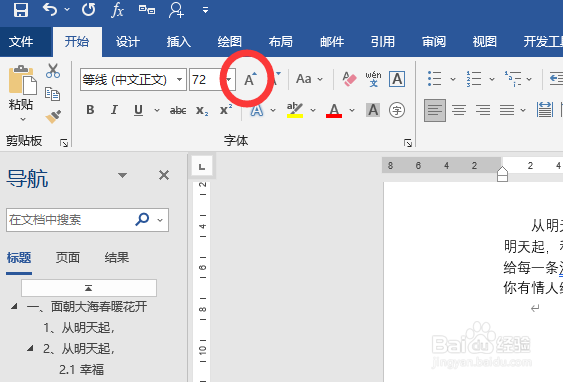Align text left
This screenshot has width=563, height=382.
tap(435, 110)
